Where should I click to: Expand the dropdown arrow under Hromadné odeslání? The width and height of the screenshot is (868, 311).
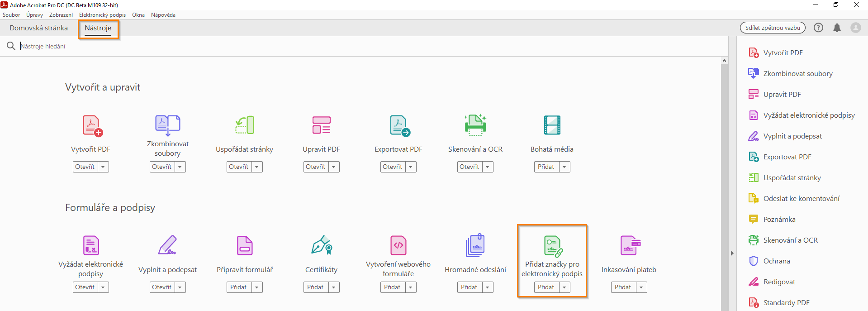pyautogui.click(x=488, y=287)
